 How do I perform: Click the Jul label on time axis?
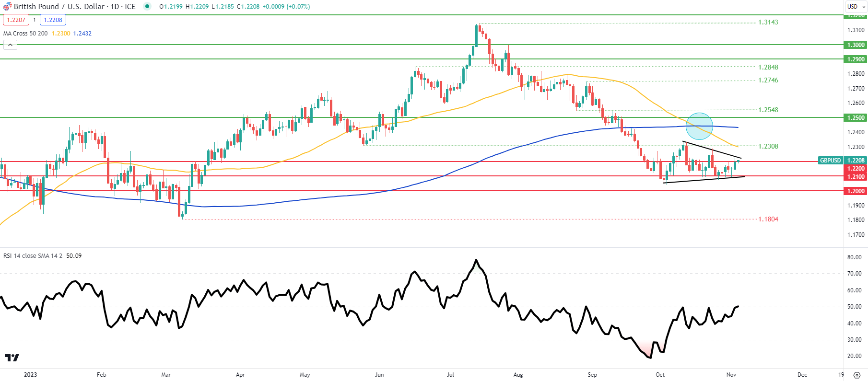450,374
